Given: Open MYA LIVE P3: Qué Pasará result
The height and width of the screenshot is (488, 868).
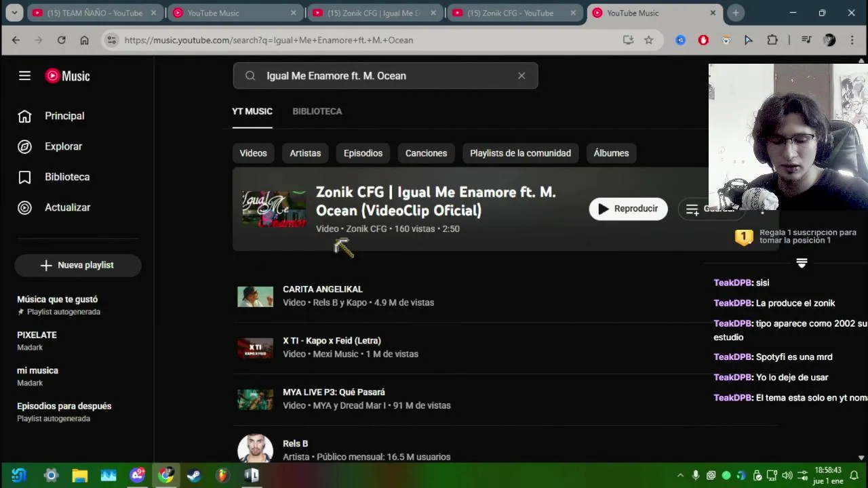Looking at the screenshot, I should click(x=334, y=392).
